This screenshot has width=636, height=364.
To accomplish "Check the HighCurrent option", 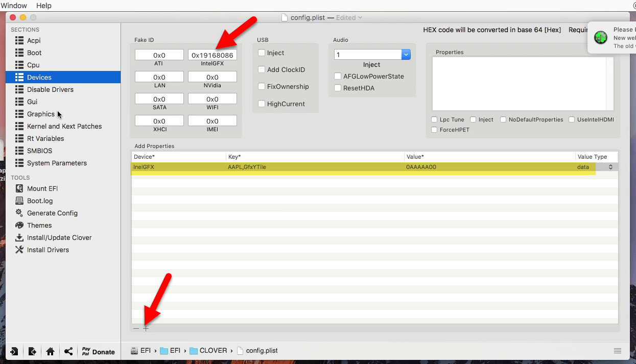I will tap(262, 104).
